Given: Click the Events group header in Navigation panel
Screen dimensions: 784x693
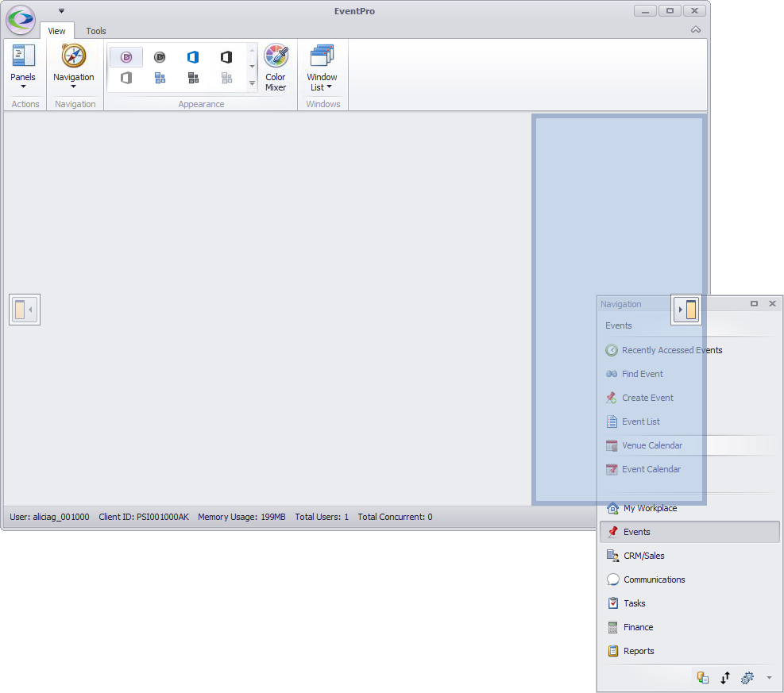Looking at the screenshot, I should 619,325.
